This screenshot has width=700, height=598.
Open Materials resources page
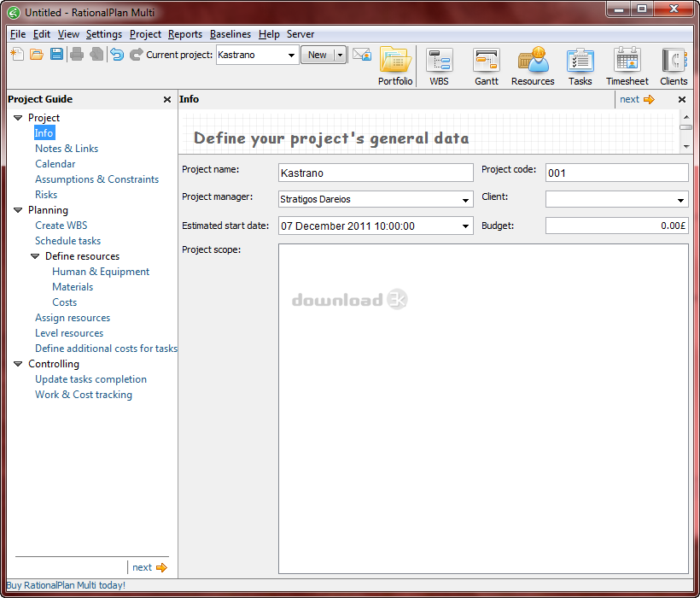click(73, 287)
